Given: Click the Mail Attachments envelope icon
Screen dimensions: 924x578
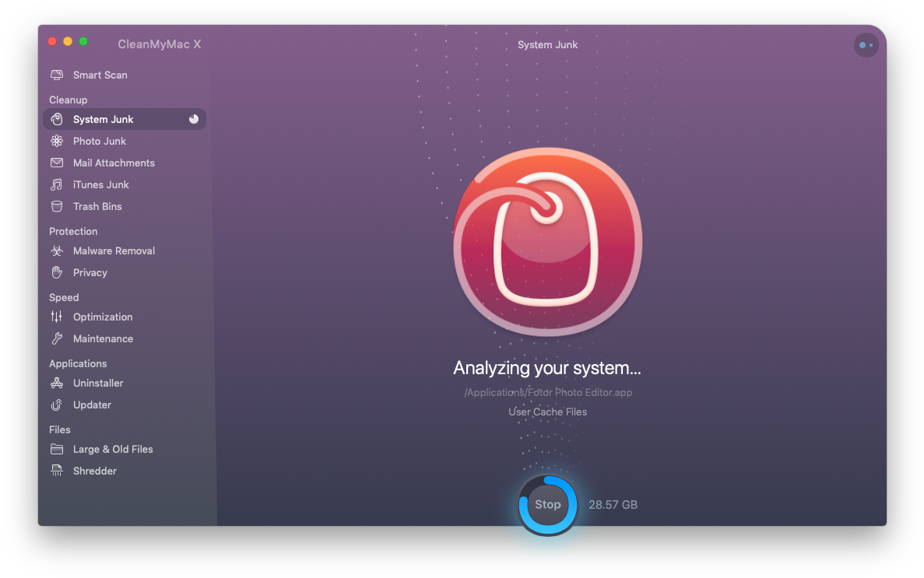Looking at the screenshot, I should (57, 163).
